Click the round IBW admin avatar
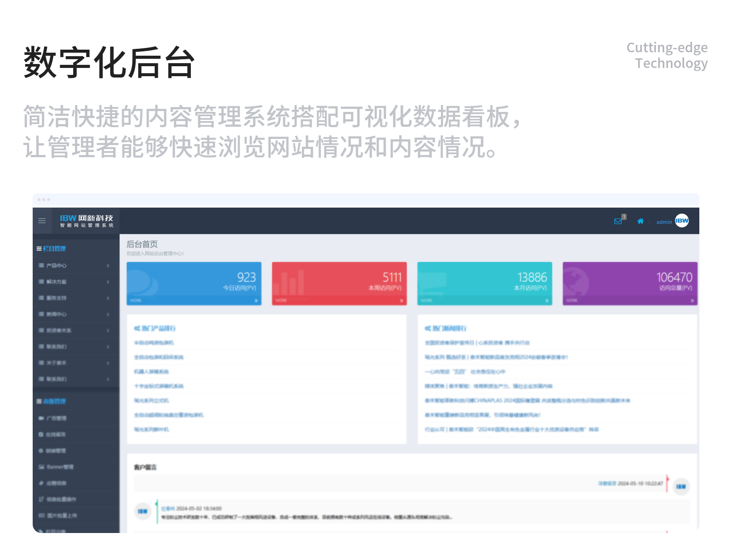Viewport: 732px width, 560px height. [x=682, y=221]
